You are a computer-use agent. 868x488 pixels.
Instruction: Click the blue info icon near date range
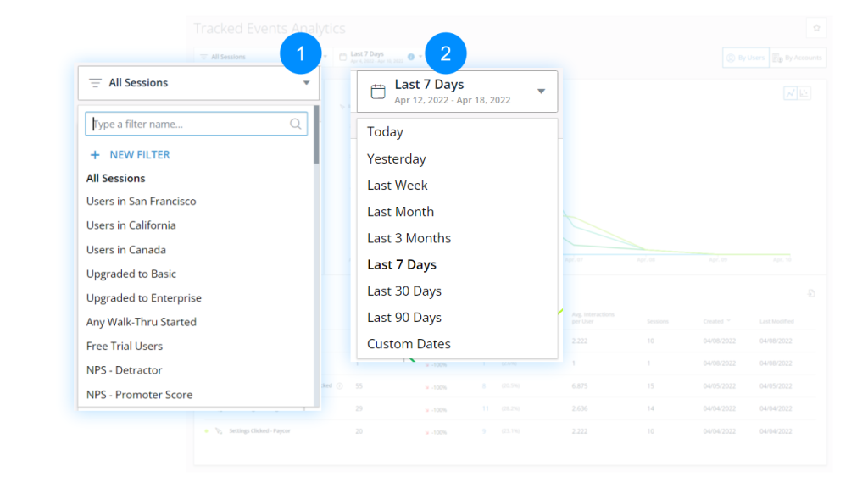pos(411,57)
